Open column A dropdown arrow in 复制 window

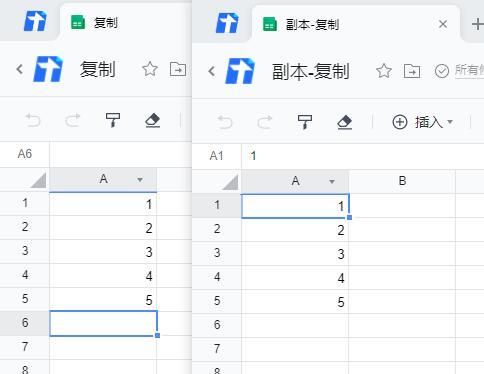(x=140, y=180)
